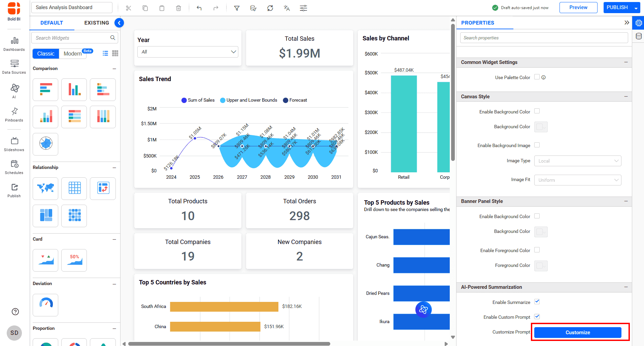Select the radar chart widget

[x=45, y=144]
